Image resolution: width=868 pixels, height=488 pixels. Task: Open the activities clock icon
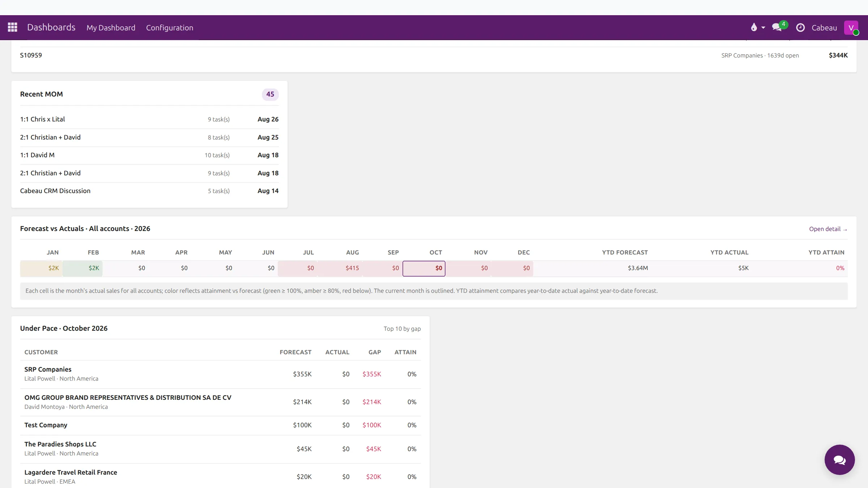click(800, 27)
